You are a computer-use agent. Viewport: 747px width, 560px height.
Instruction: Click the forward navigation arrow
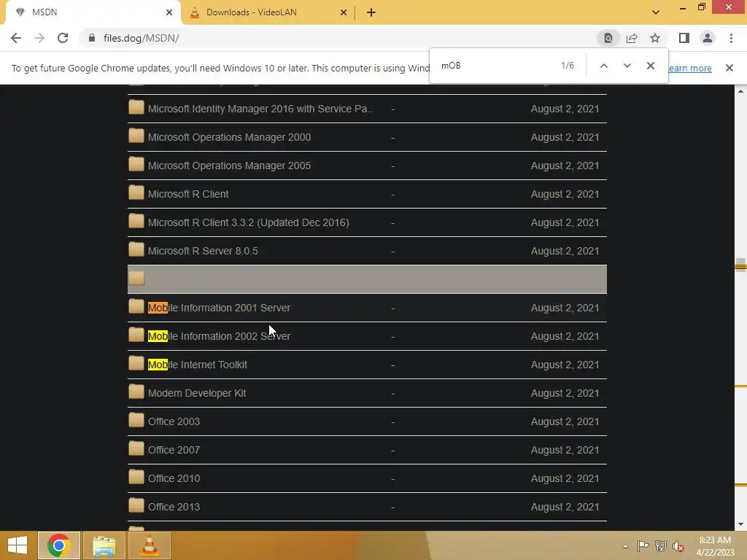39,38
